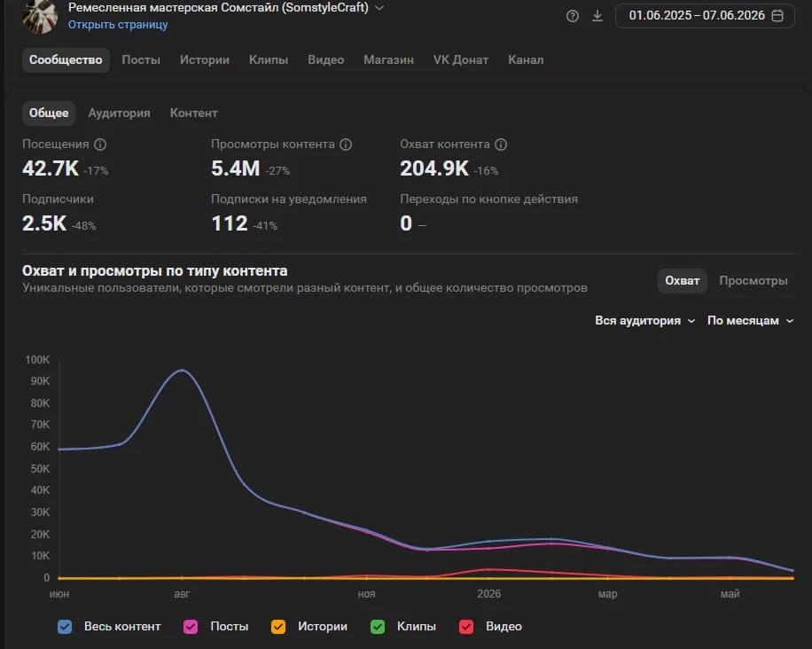Switch to the Сообщество tab
The image size is (812, 649).
(x=66, y=60)
